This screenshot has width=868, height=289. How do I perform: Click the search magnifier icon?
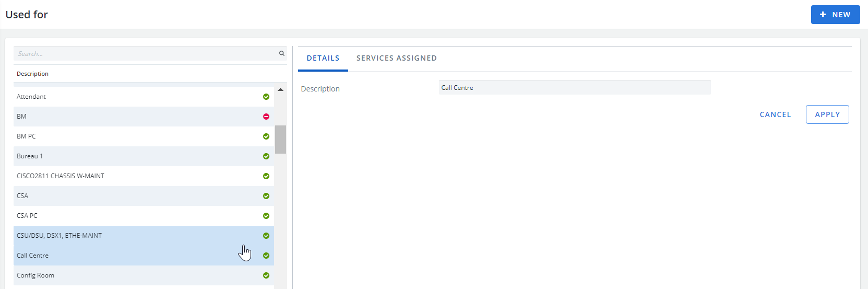coord(282,53)
